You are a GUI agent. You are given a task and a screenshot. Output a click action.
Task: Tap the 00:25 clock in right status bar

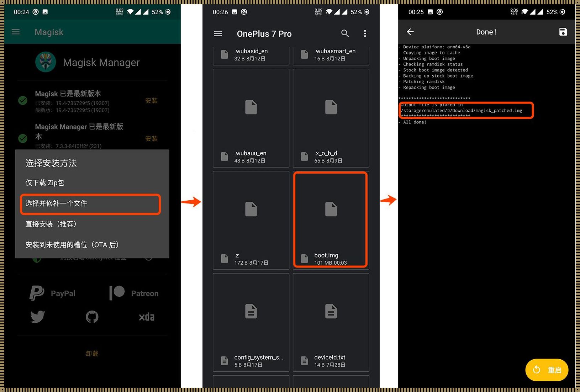(x=416, y=12)
